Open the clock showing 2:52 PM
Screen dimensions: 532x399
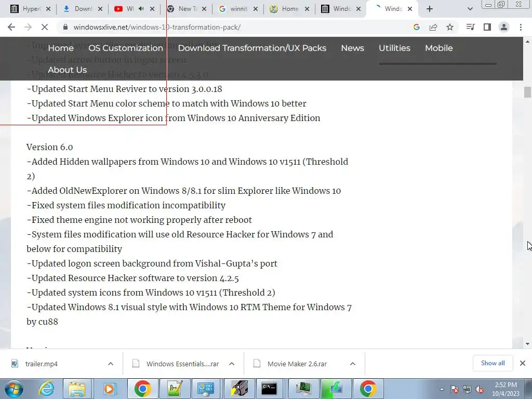tap(506, 389)
